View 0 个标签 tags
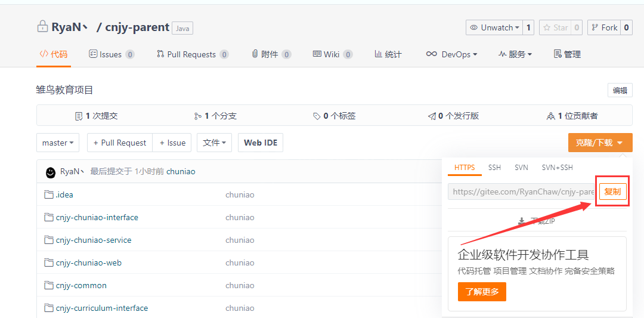This screenshot has width=644, height=318. pos(334,116)
